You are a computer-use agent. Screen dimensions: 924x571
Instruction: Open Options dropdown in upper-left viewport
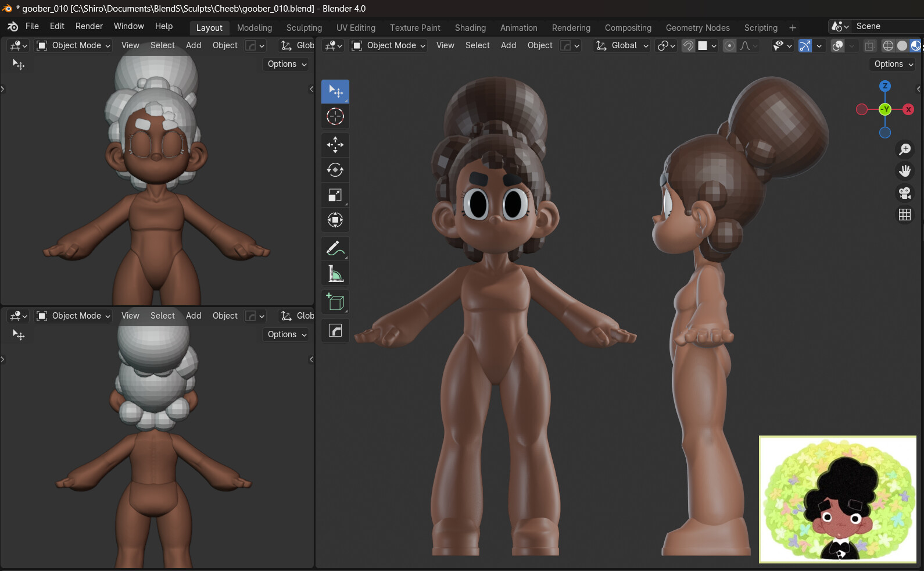pos(287,64)
